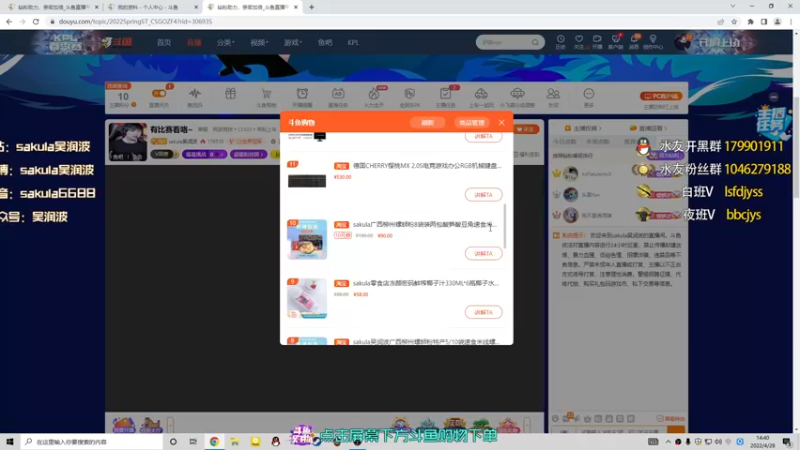Open the 全民乐PK shield icon

click(409, 94)
